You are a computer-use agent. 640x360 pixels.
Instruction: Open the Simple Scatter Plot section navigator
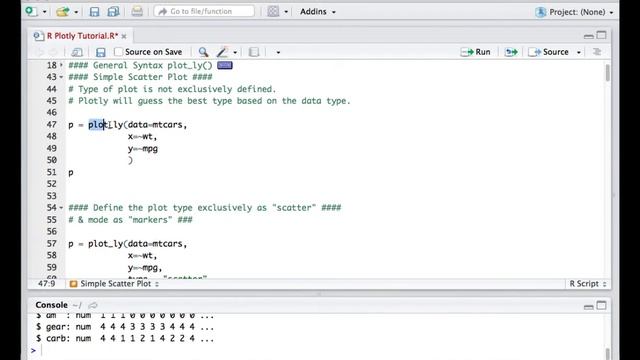coord(114,284)
